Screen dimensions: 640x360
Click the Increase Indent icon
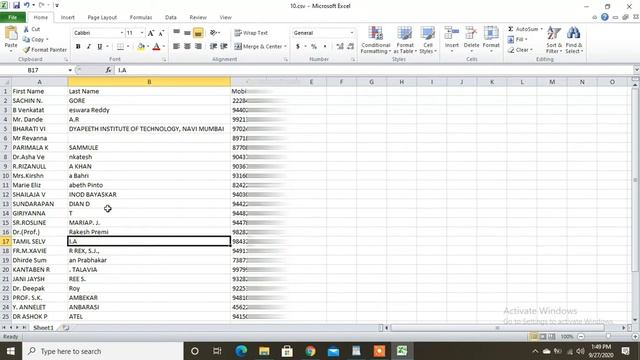224,47
